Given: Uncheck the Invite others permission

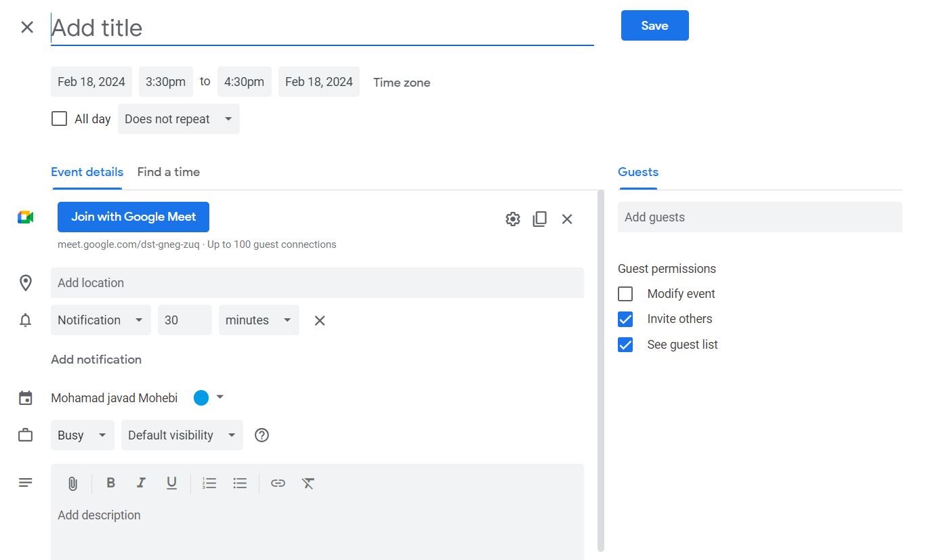Looking at the screenshot, I should (625, 319).
